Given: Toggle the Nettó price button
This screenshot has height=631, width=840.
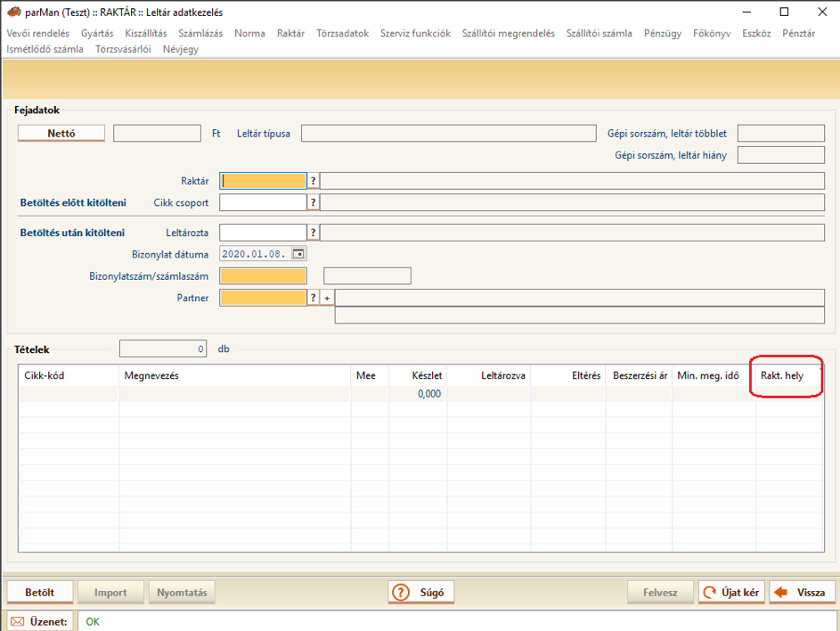Looking at the screenshot, I should point(61,133).
